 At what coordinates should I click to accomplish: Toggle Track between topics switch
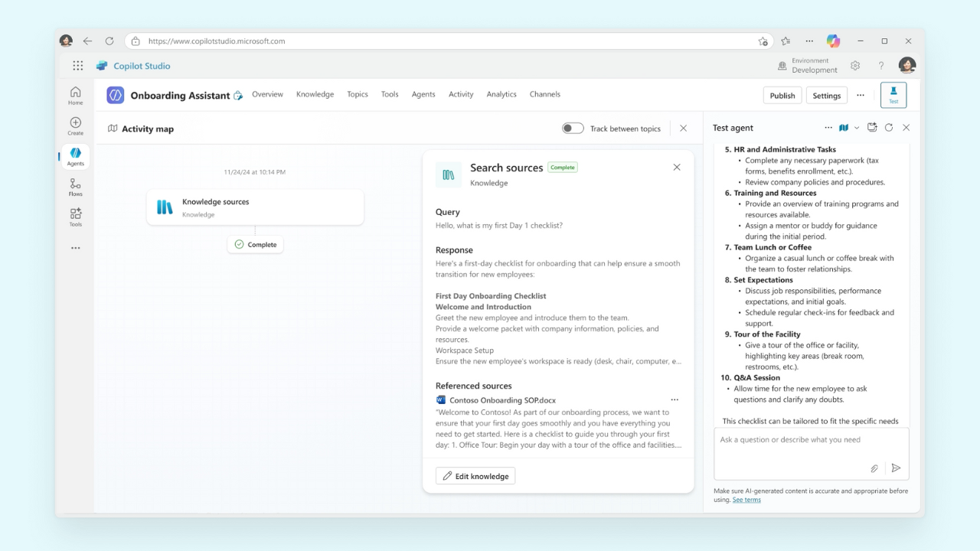pos(573,129)
